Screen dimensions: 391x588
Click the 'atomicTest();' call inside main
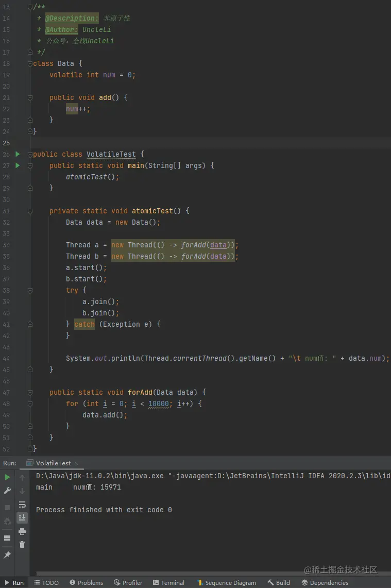point(92,177)
